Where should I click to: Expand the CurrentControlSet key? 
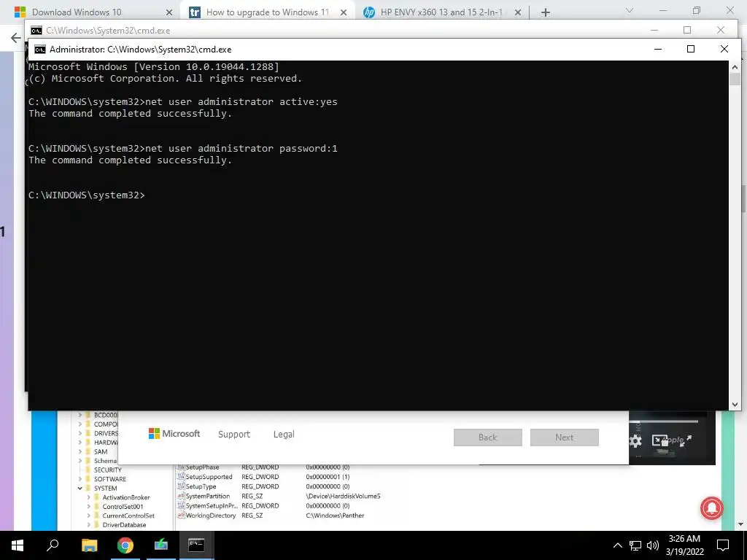pos(88,516)
